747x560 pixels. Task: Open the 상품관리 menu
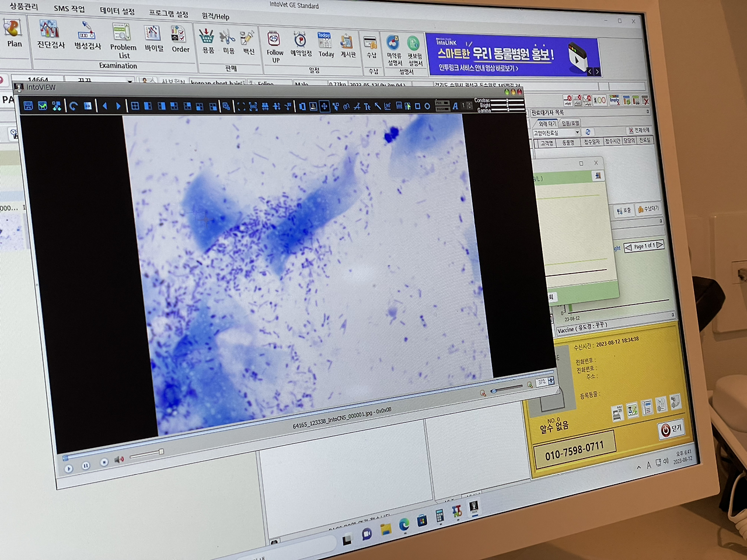(23, 6)
